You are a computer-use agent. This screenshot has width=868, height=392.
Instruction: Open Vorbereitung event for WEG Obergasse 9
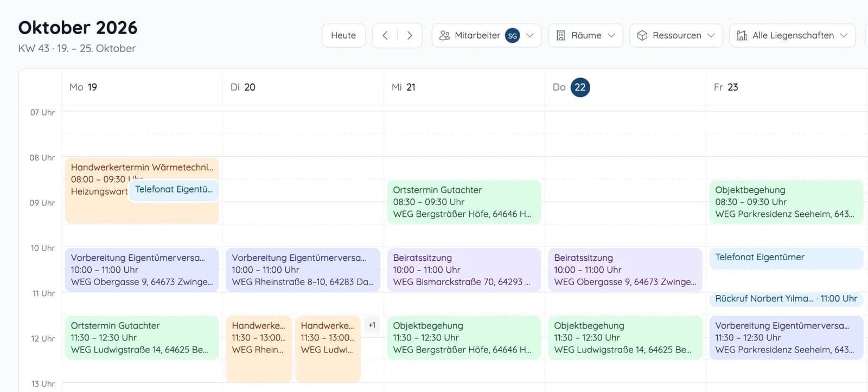tap(142, 269)
